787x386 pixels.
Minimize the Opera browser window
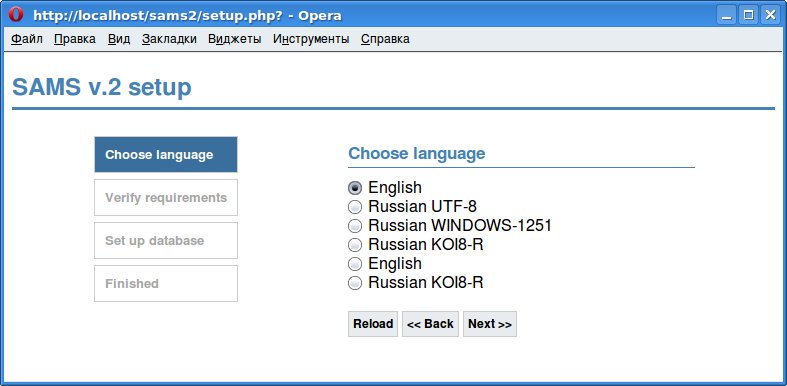pyautogui.click(x=726, y=16)
